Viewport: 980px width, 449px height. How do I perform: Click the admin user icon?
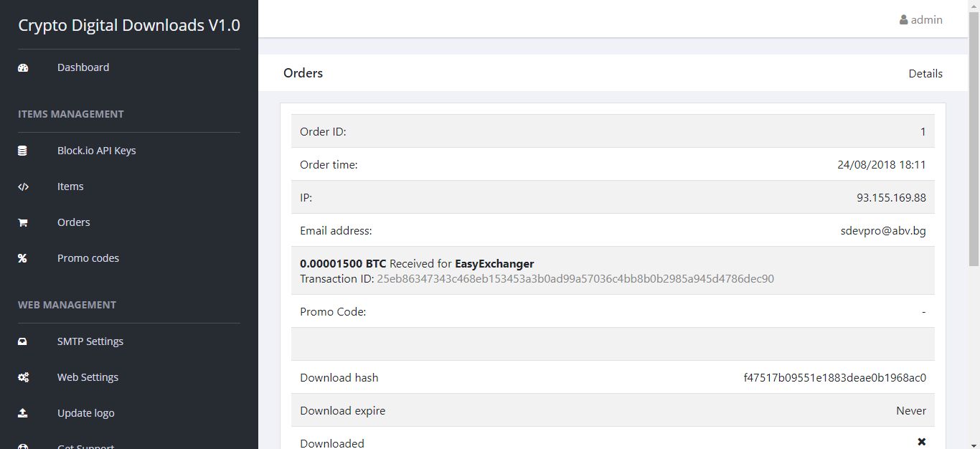[904, 20]
